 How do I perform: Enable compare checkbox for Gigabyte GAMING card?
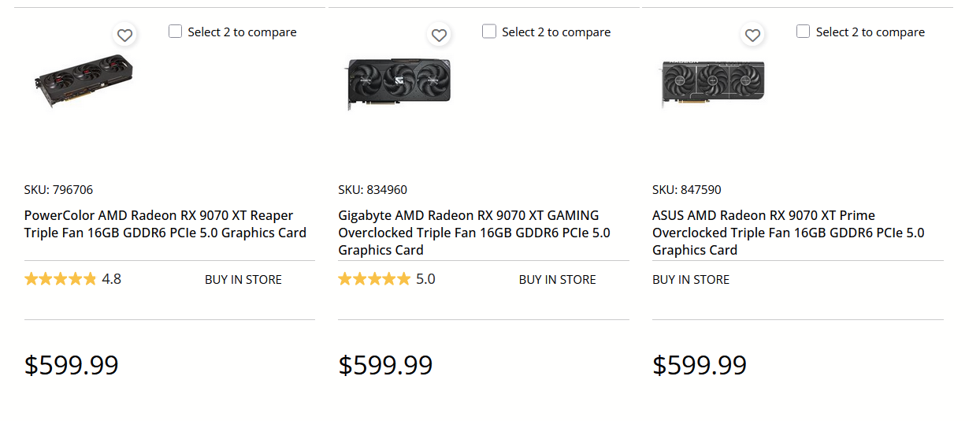point(489,32)
